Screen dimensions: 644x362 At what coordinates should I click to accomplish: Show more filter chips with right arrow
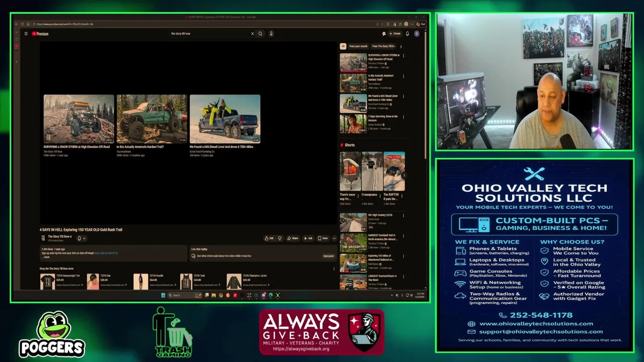(401, 46)
